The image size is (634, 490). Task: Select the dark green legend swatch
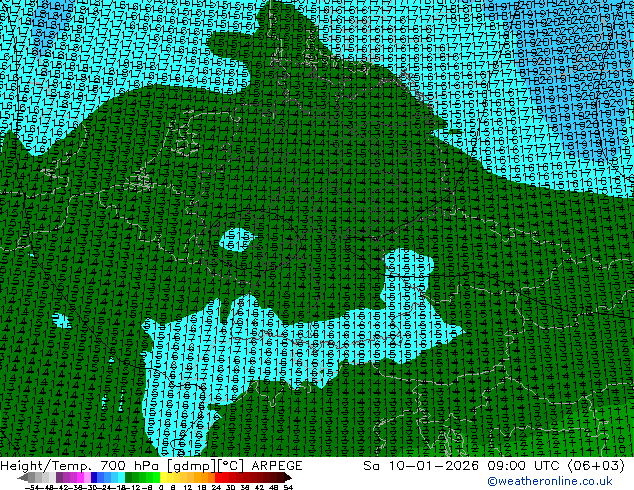pos(129,477)
